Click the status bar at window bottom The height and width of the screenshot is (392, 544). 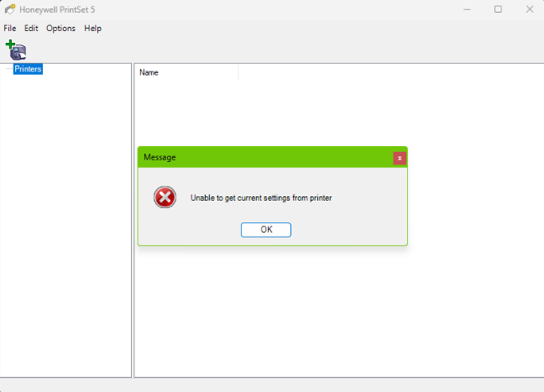pyautogui.click(x=272, y=385)
